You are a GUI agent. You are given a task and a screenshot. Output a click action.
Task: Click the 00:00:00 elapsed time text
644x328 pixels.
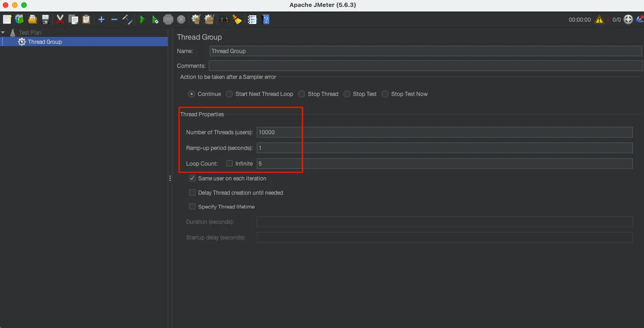tap(579, 20)
